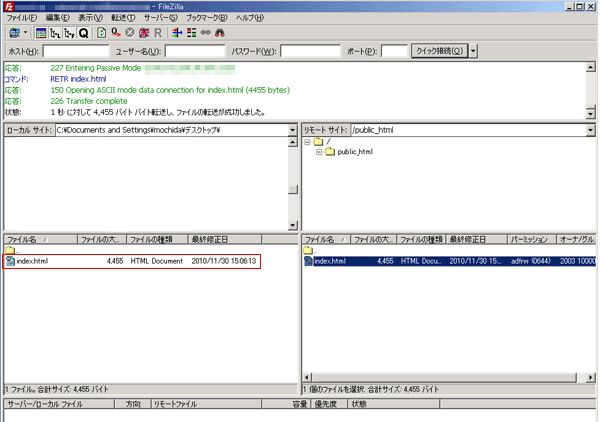
Task: Start processing the transfer queue
Action: point(116,33)
